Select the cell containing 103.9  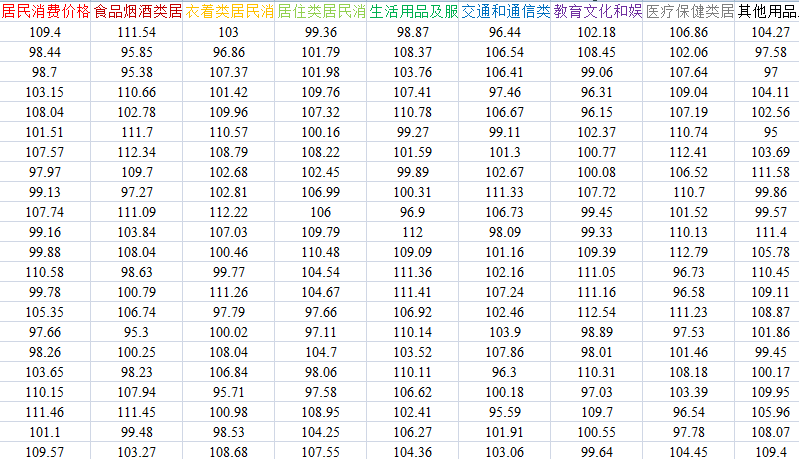point(504,332)
